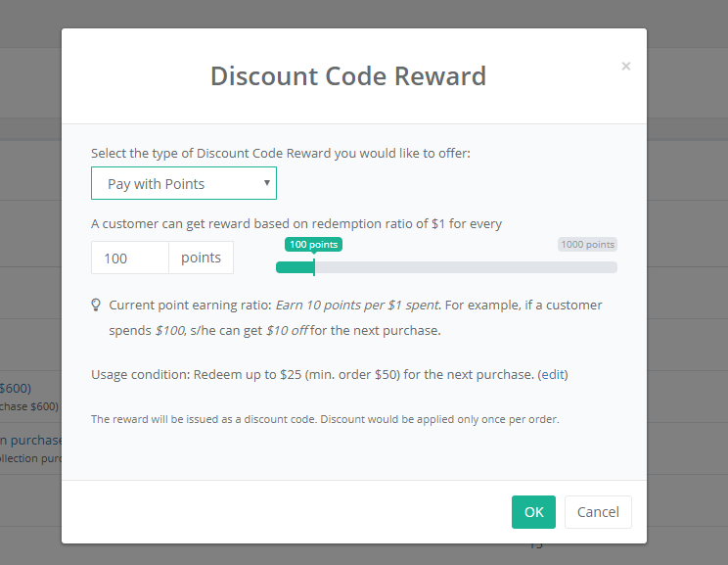Open the Pay with Points dropdown

[184, 183]
